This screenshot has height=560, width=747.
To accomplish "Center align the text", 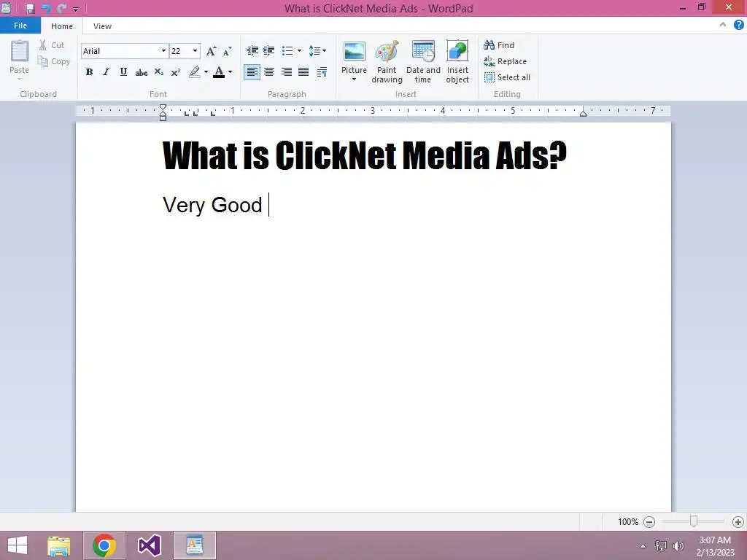I will [x=269, y=72].
